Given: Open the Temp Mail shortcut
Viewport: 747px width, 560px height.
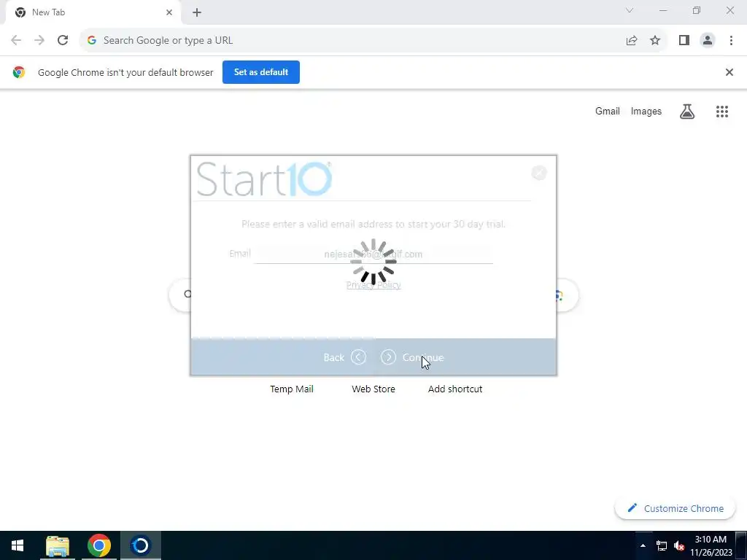Looking at the screenshot, I should pos(292,389).
